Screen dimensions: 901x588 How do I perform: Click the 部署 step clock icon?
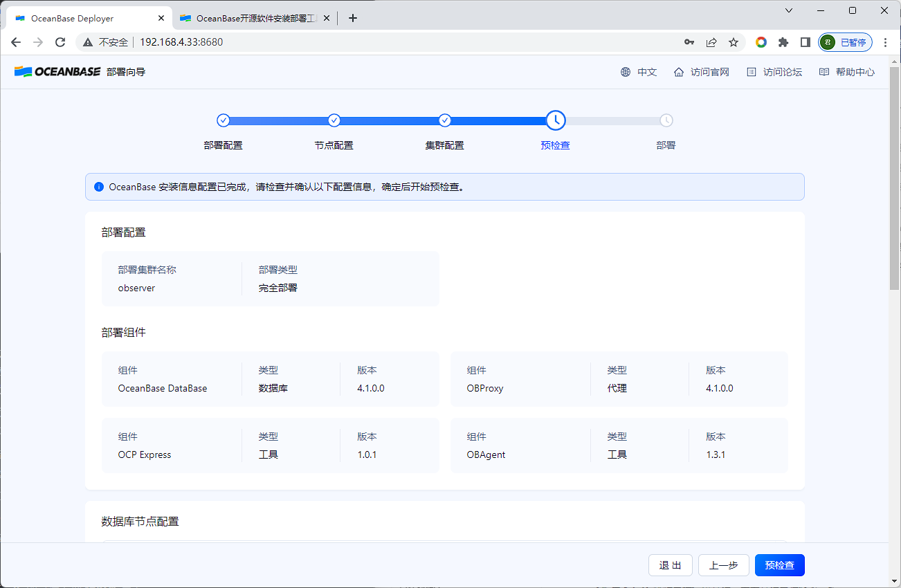[666, 120]
